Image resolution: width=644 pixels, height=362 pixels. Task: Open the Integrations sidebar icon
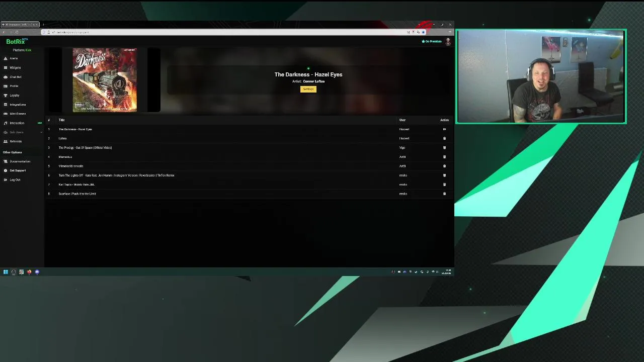pos(6,105)
